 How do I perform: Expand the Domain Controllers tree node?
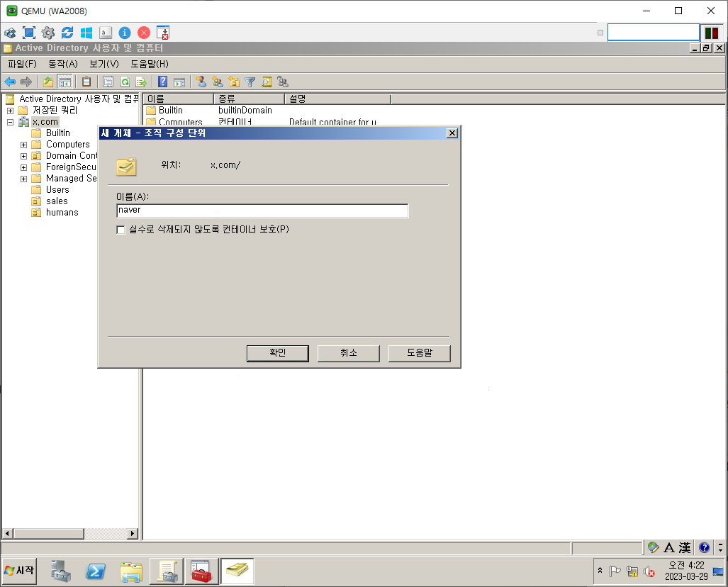(x=23, y=156)
